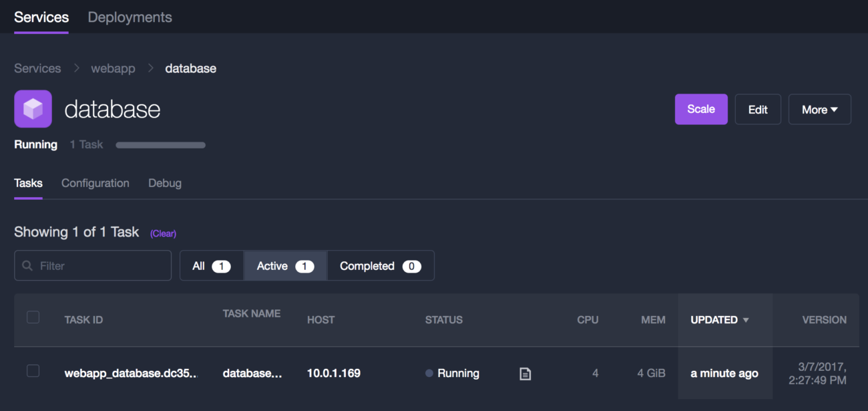The image size is (868, 411).
Task: Open the webapp_database.dc35 task ID link
Action: tap(130, 374)
